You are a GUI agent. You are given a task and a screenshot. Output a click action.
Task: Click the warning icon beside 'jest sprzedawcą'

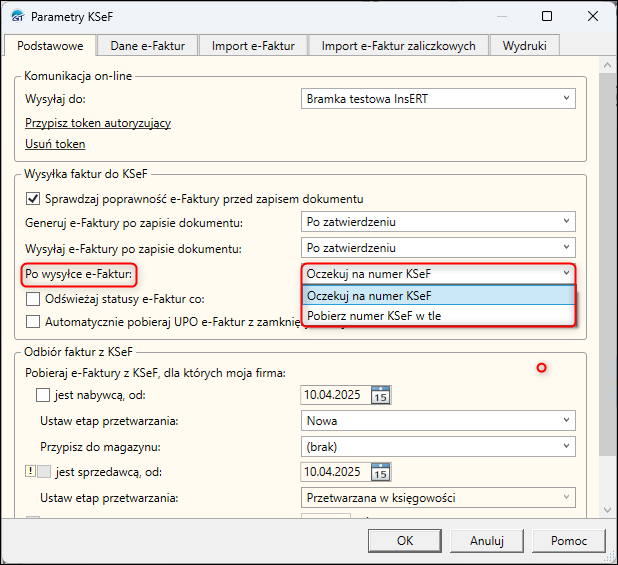29,472
